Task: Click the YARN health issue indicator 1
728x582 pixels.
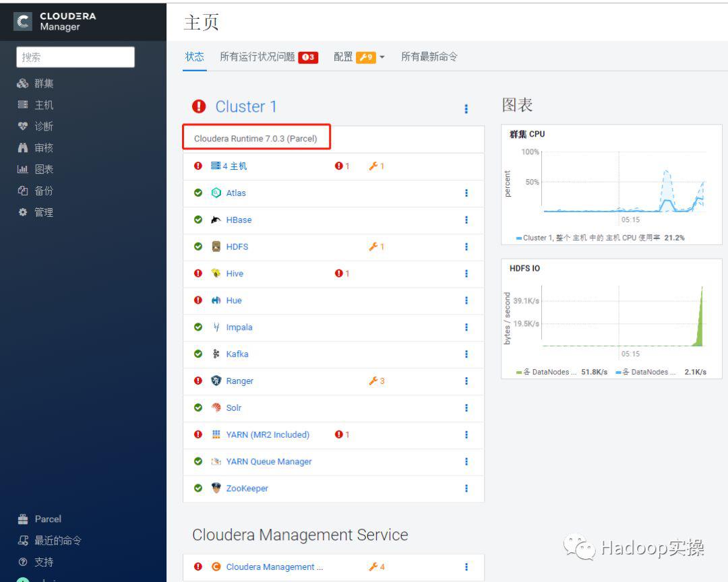Action: click(342, 434)
